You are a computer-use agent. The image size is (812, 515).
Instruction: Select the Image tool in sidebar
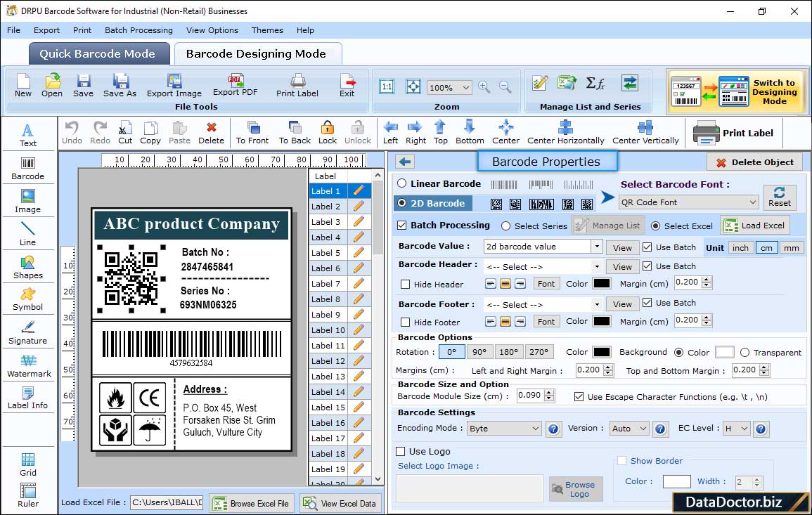[x=28, y=202]
